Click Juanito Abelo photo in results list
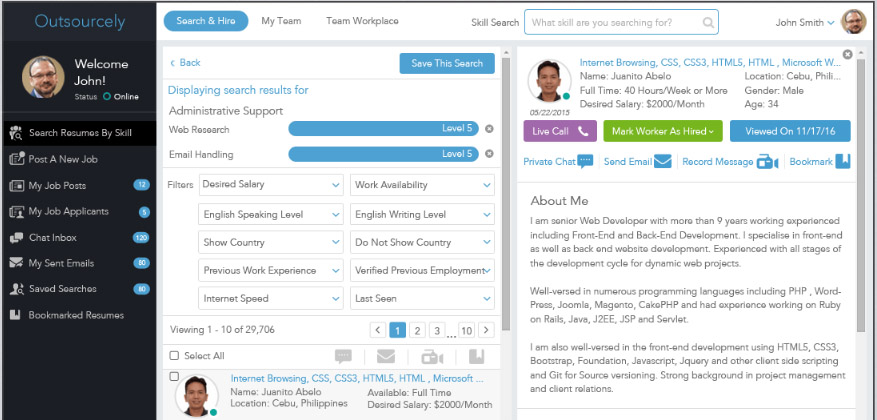This screenshot has height=420, width=877. (196, 395)
